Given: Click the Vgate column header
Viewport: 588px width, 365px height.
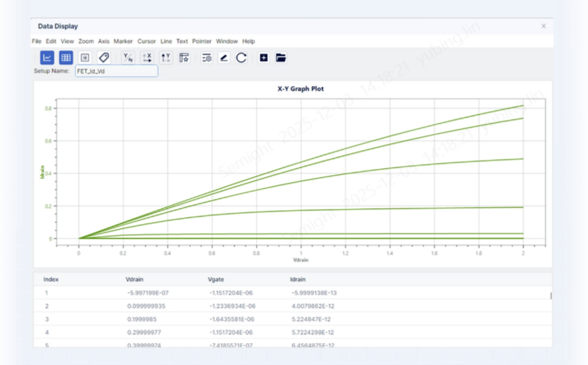Looking at the screenshot, I should [x=216, y=280].
